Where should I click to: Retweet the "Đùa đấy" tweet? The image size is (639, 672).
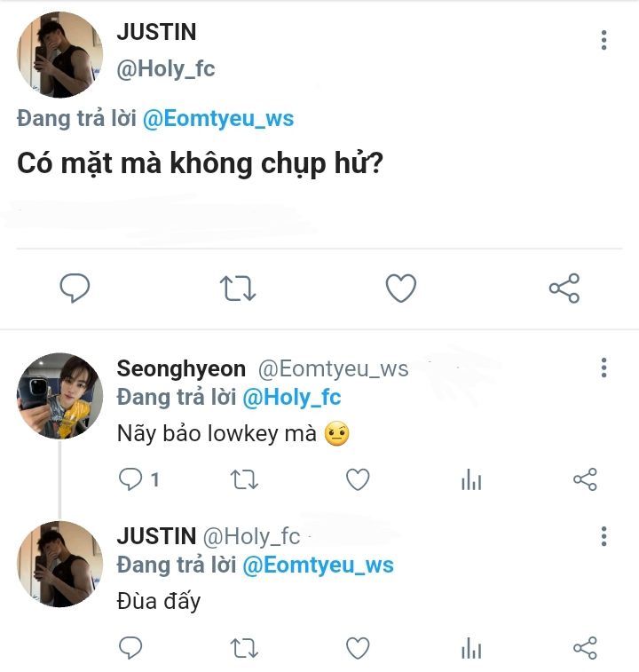point(244,648)
